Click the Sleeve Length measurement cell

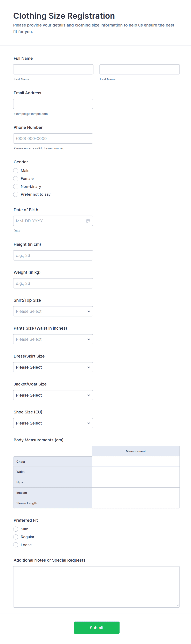pyautogui.click(x=136, y=503)
